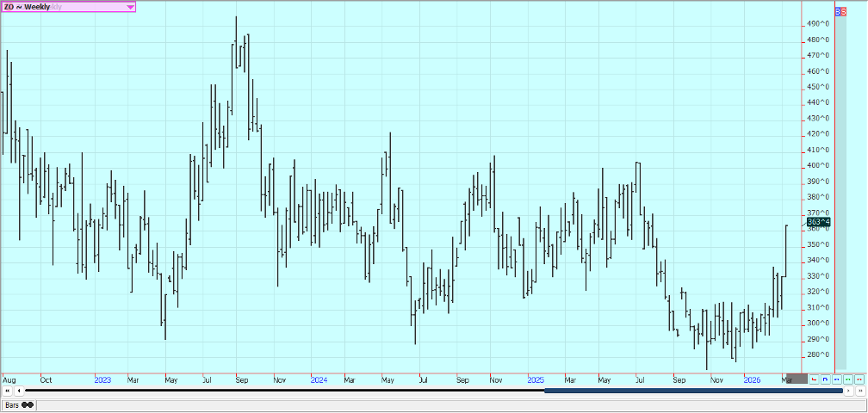
Task: Click the 2023 label on time axis
Action: point(102,379)
